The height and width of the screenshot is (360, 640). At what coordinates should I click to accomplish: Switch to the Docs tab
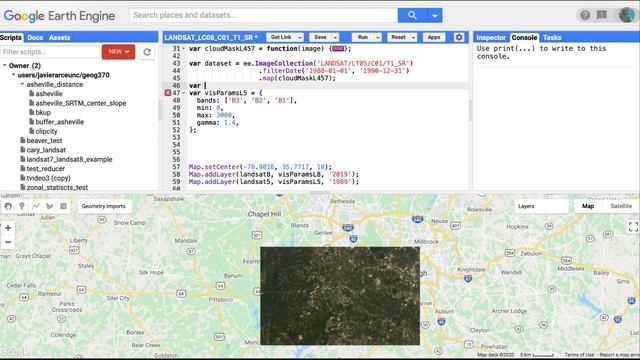point(35,38)
